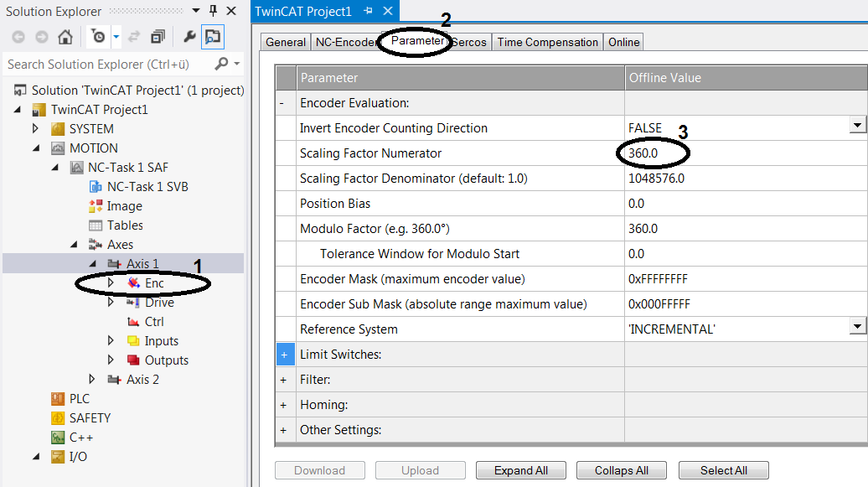The width and height of the screenshot is (868, 487).
Task: Click the Collaps All button
Action: [621, 470]
